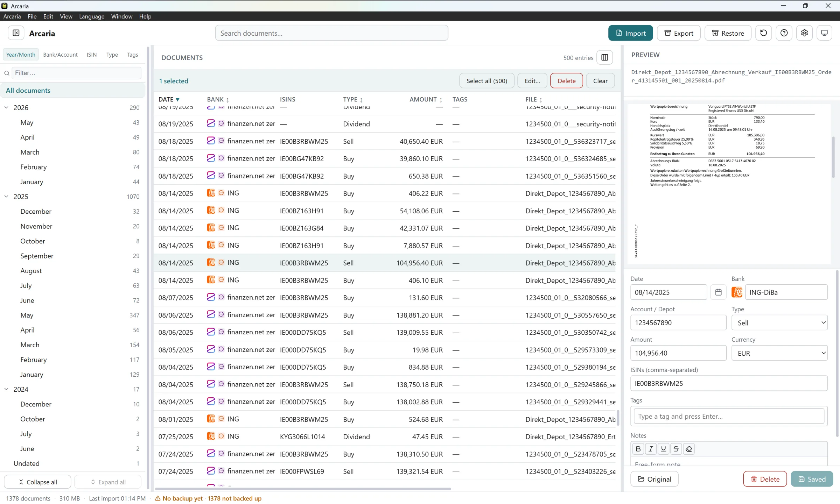Screen dimensions: 840x504
Task: Open the Type dropdown showing Sell
Action: point(779,322)
